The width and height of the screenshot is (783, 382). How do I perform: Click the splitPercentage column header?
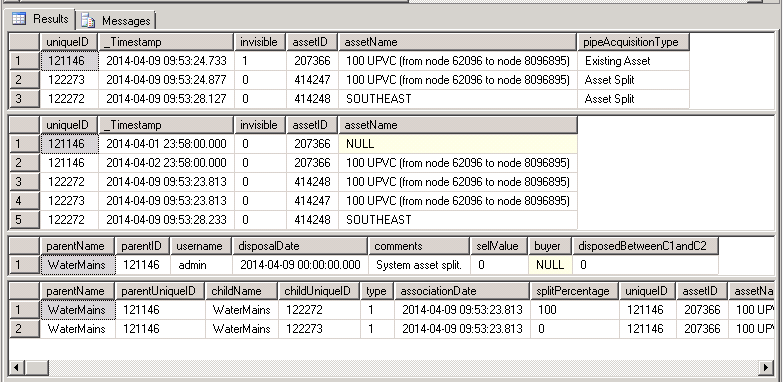tap(574, 291)
